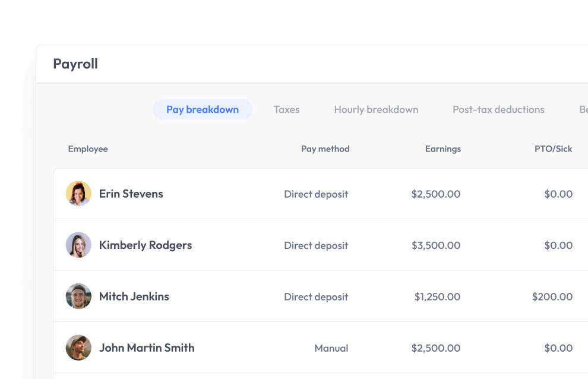Select Kimberly Rodgers' name
588x379 pixels.
(x=146, y=245)
